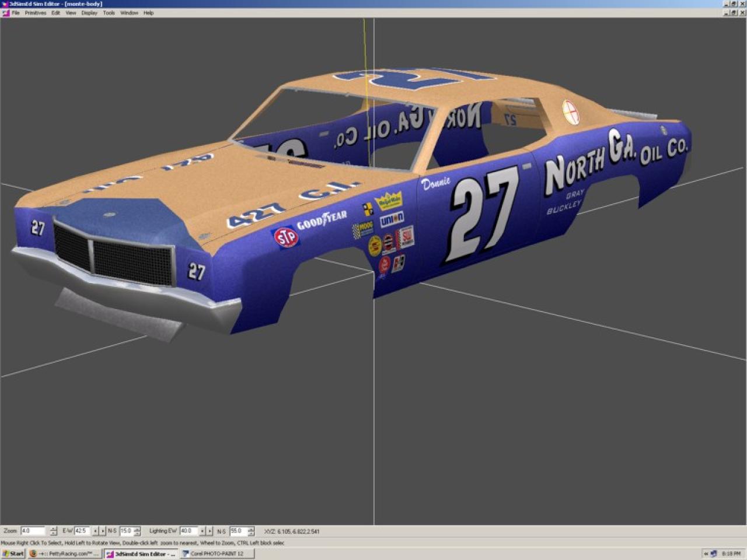Click the view E/W rotation value field
Screen dimensions: 747x560
(x=82, y=531)
